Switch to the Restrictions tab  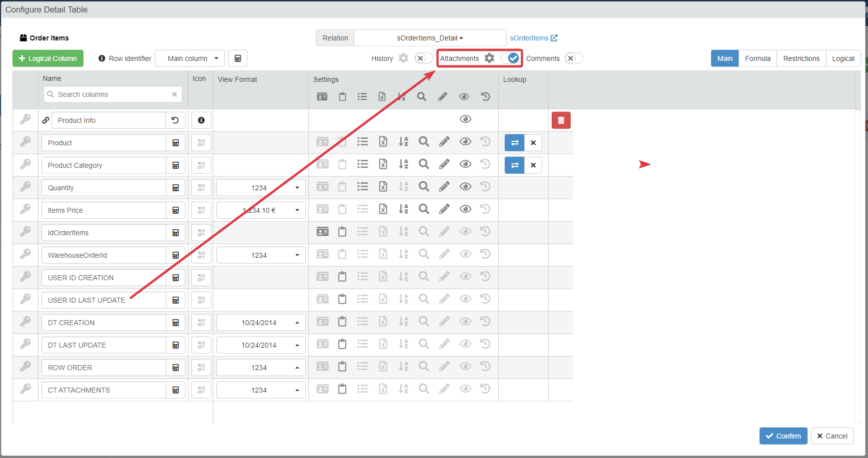(x=801, y=58)
